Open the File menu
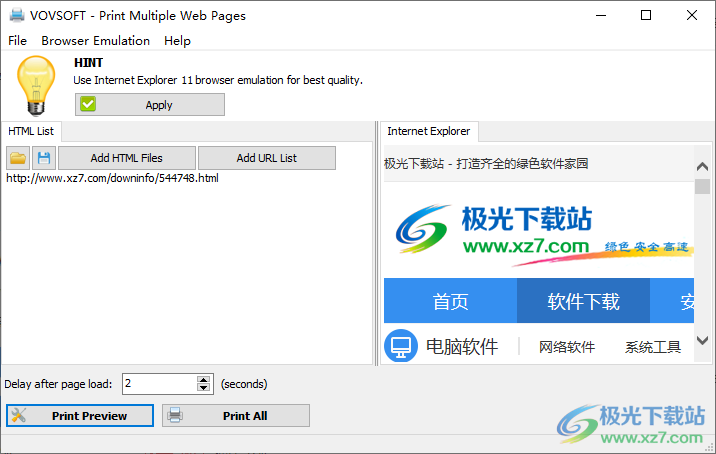Viewport: 716px width, 454px height. pos(17,41)
